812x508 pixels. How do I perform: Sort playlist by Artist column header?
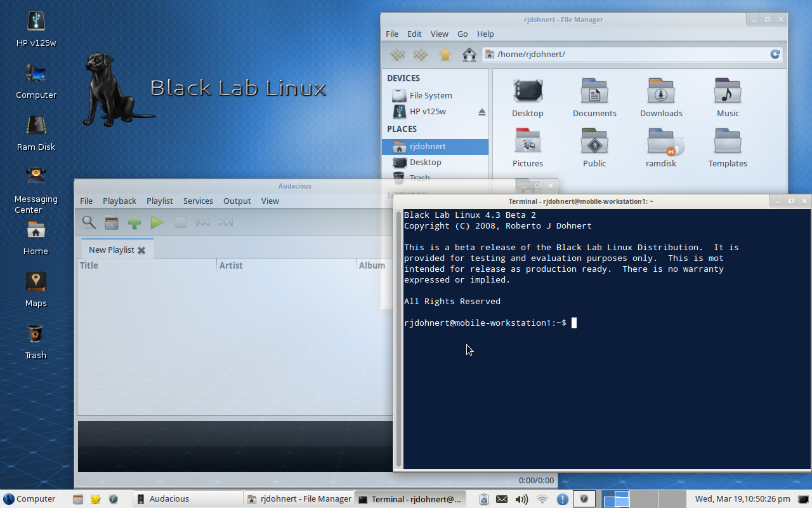click(287, 265)
